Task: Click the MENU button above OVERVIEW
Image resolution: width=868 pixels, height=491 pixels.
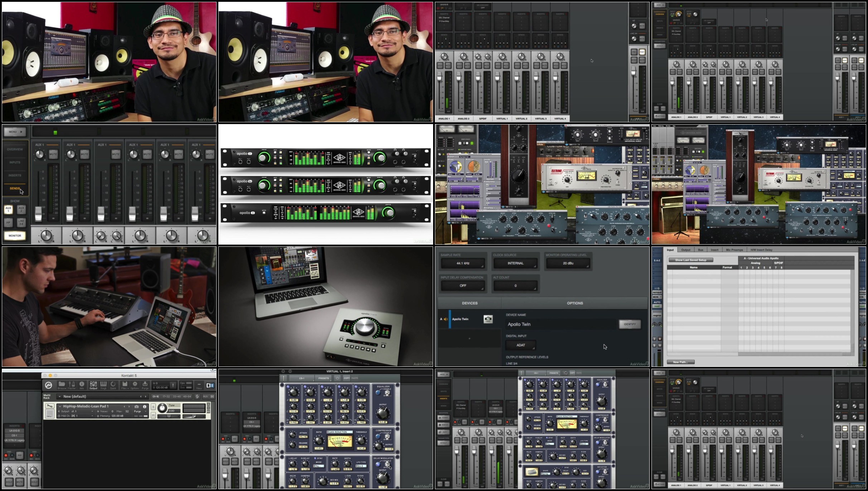Action: coord(15,132)
